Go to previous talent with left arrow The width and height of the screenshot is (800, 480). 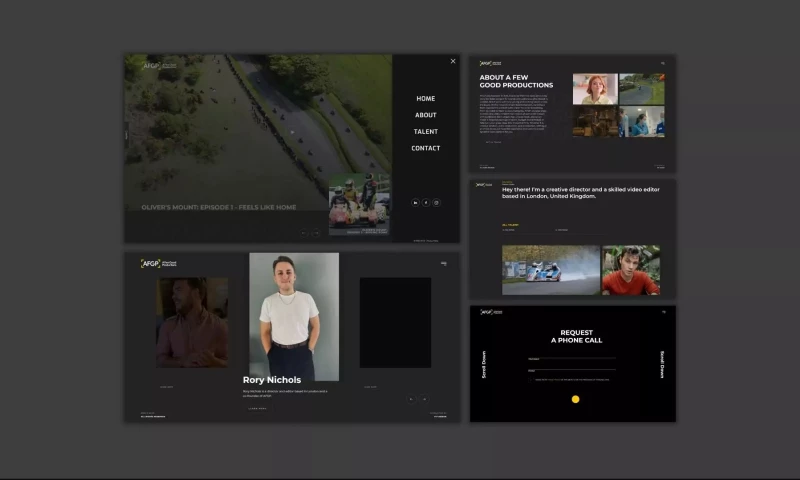410,398
